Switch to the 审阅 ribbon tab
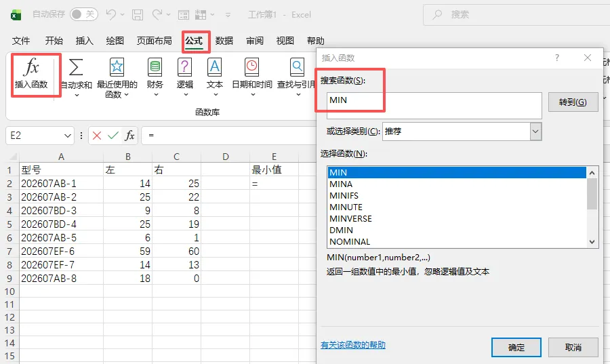This screenshot has width=610, height=364. 255,41
